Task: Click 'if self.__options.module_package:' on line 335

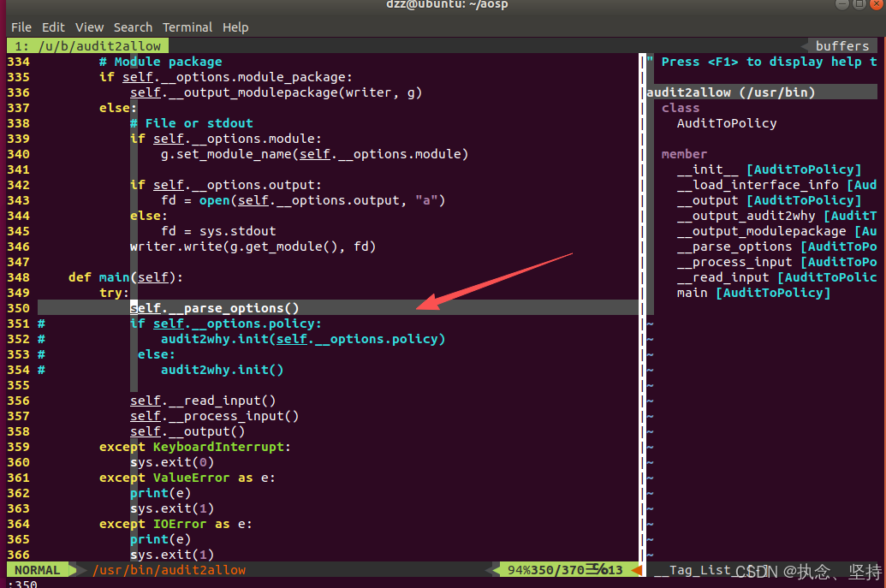Action: coord(226,77)
